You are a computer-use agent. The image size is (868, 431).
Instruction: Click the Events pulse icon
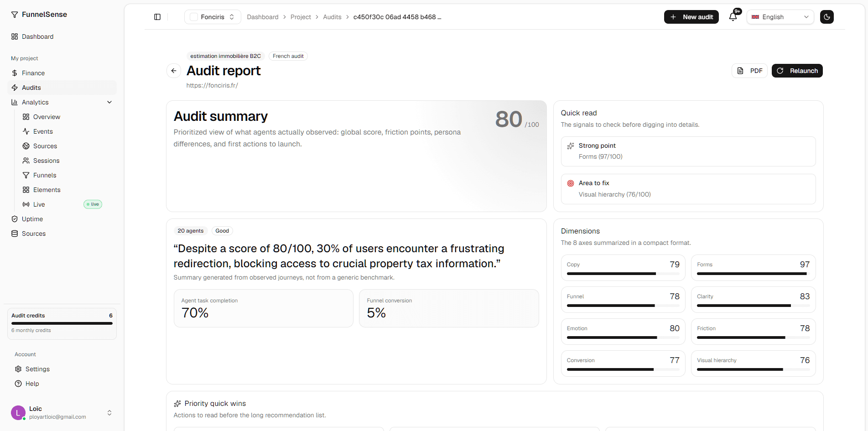point(26,131)
